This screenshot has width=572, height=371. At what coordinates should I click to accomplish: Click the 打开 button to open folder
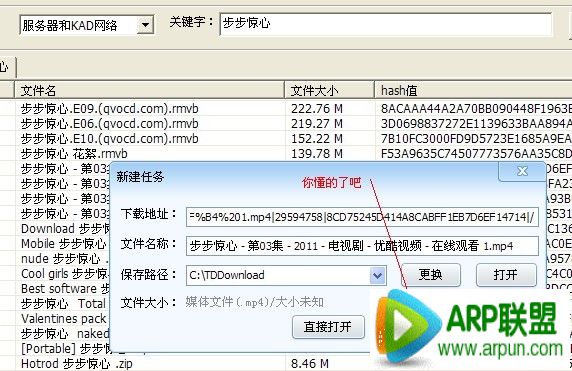(x=506, y=275)
